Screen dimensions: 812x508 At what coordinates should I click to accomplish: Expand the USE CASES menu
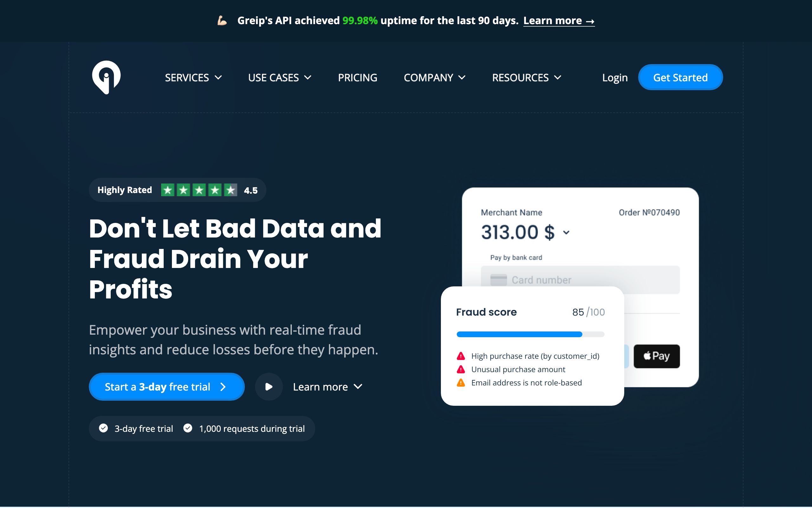tap(280, 77)
